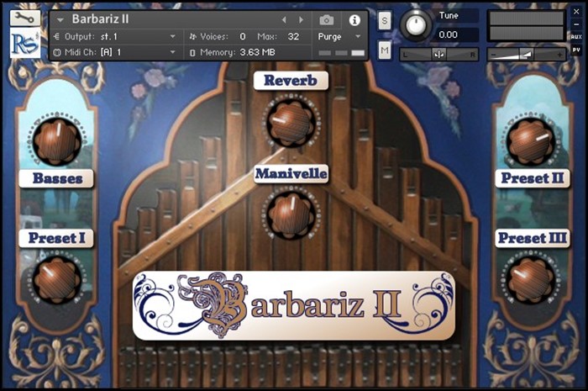Click the RS logo thumbnail

click(24, 44)
